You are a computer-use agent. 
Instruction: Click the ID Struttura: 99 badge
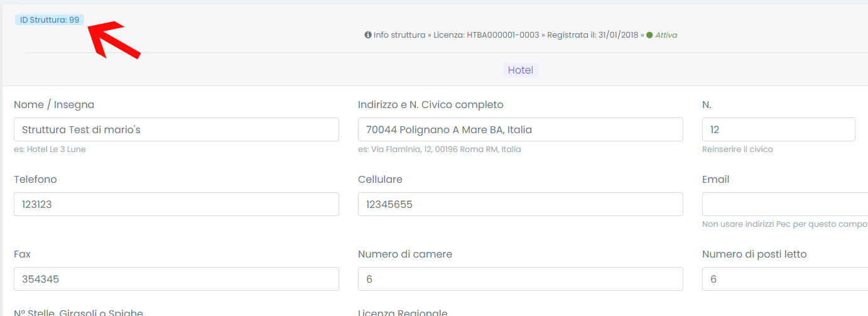[50, 20]
